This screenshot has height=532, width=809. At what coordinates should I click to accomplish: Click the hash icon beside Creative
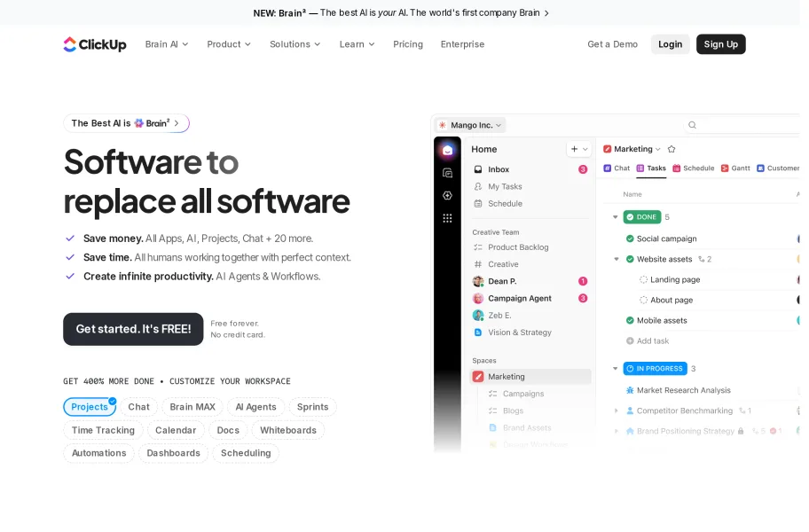click(x=478, y=264)
